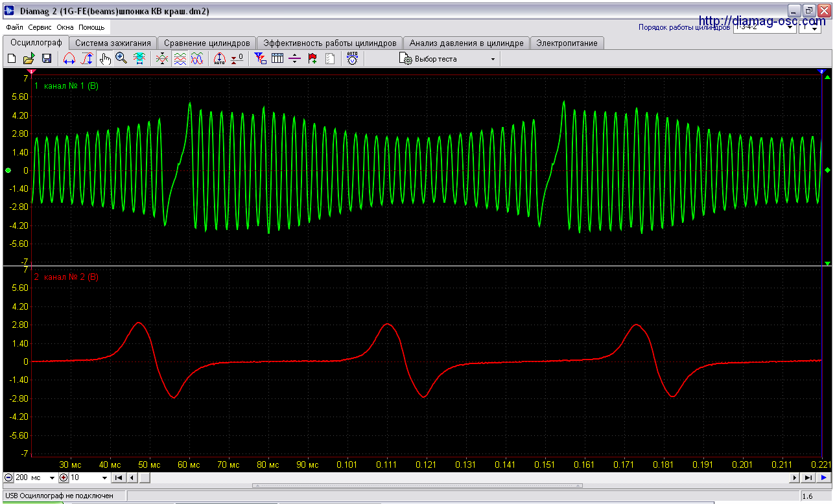Image resolution: width=835 pixels, height=504 pixels.
Task: Add a marker with the red flag icon
Action: pyautogui.click(x=312, y=59)
